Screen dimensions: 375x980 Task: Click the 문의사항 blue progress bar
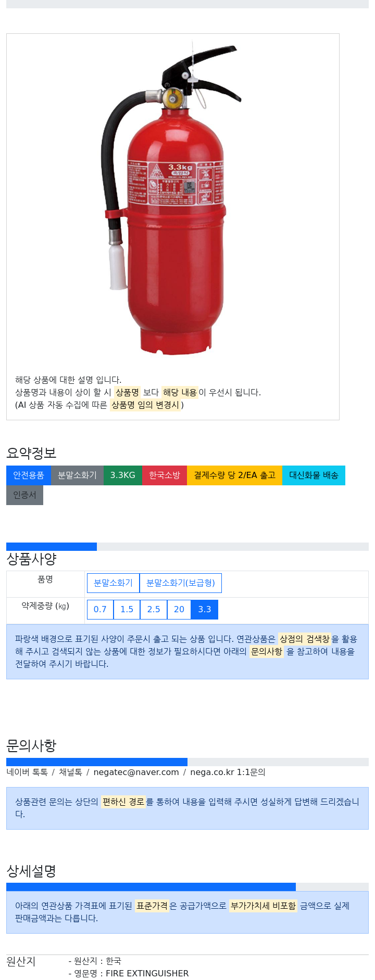[97, 762]
